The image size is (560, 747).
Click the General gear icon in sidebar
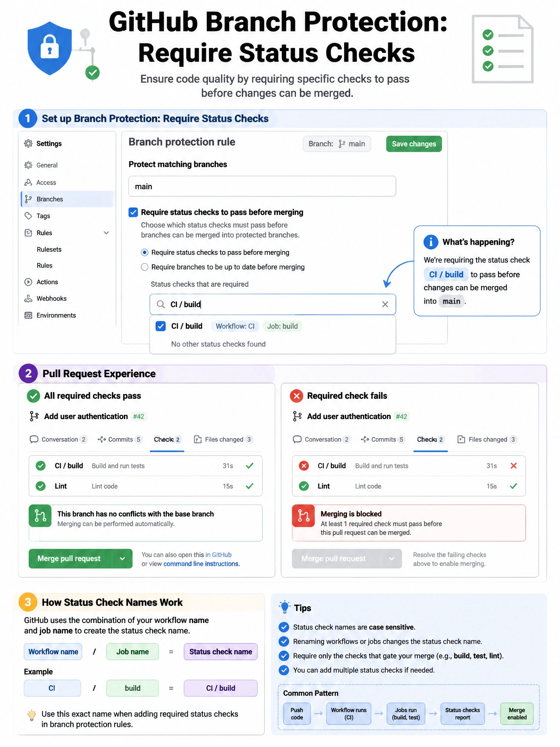(28, 165)
